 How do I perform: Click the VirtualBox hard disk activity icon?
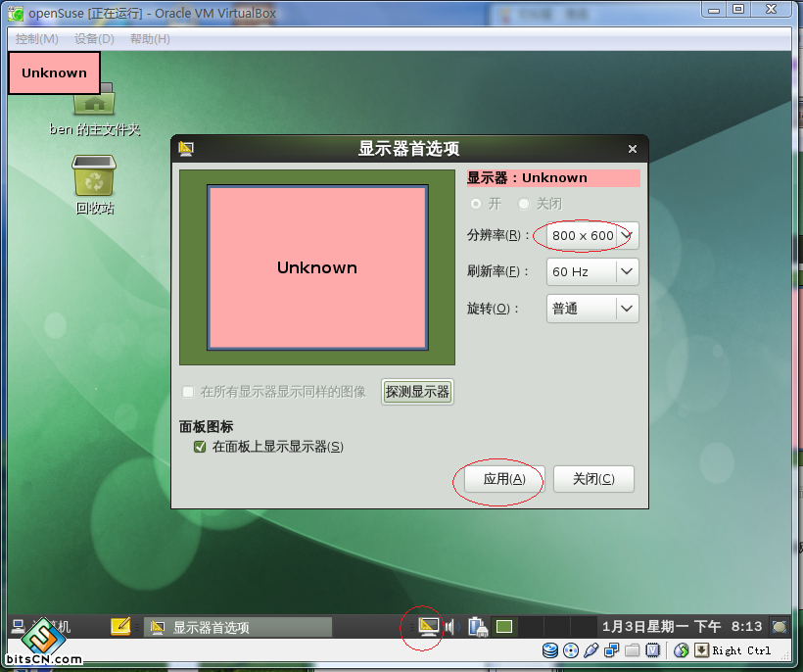(550, 650)
